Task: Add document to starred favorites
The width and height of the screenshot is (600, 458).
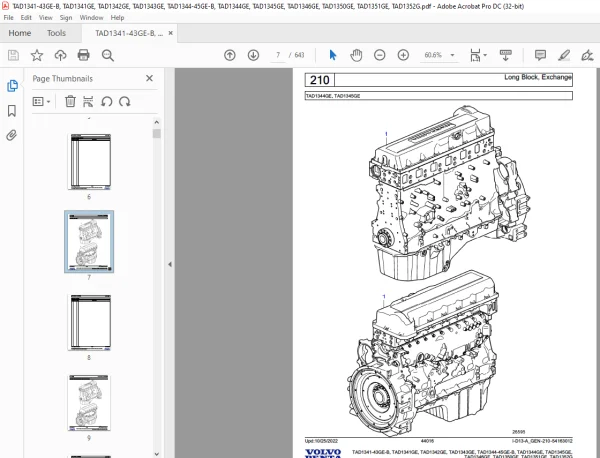Action: point(37,55)
